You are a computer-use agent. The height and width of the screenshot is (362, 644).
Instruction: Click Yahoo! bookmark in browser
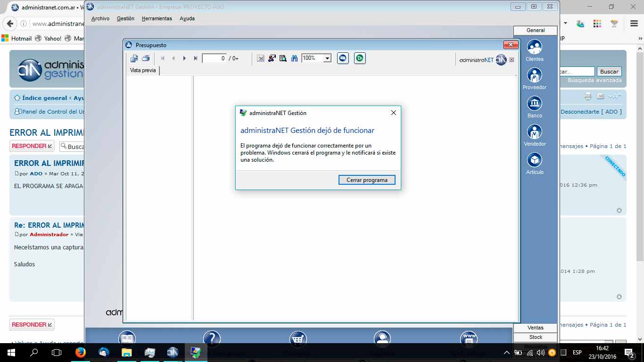pos(48,38)
